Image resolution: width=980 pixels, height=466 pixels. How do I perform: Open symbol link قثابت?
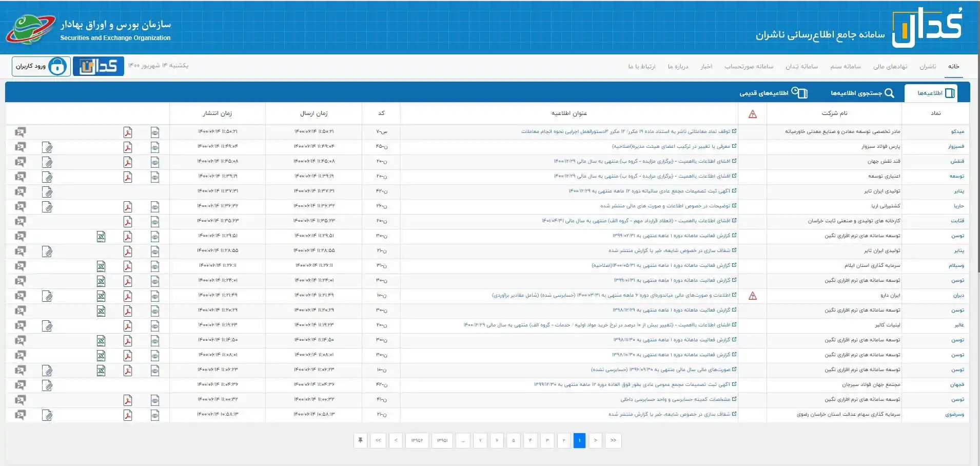(x=957, y=221)
